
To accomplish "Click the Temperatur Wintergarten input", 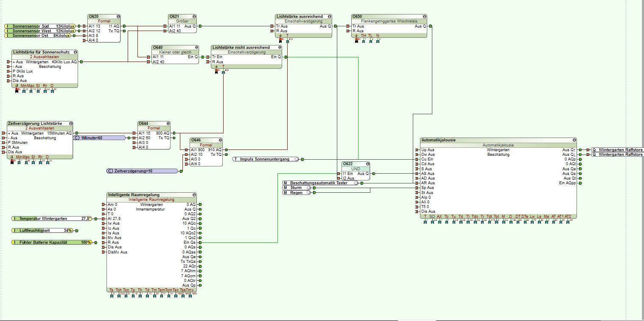I will (x=52, y=219).
